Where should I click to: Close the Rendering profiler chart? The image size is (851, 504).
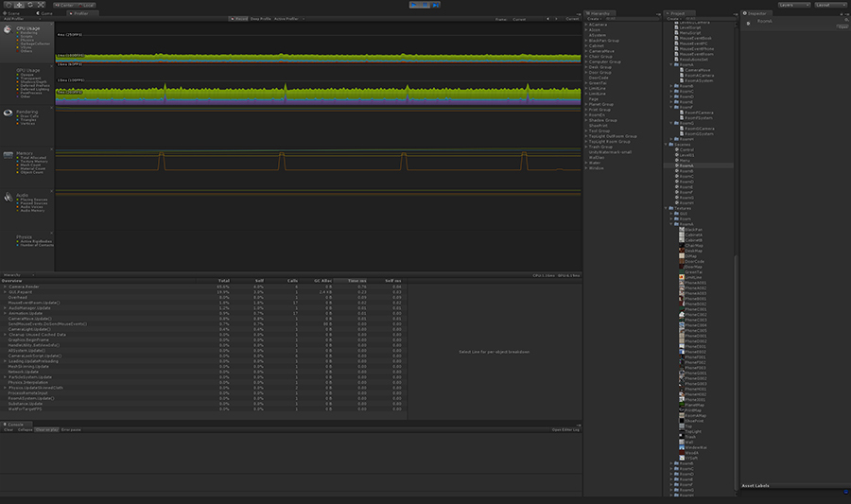click(x=52, y=108)
